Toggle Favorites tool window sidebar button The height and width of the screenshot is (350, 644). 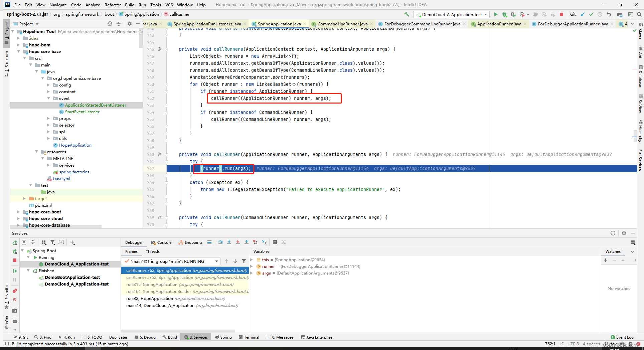click(7, 296)
